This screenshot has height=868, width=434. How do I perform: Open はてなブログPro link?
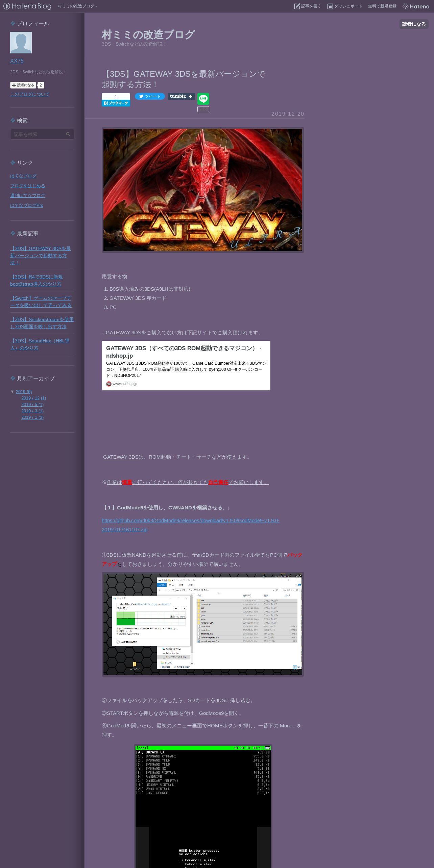(x=27, y=206)
